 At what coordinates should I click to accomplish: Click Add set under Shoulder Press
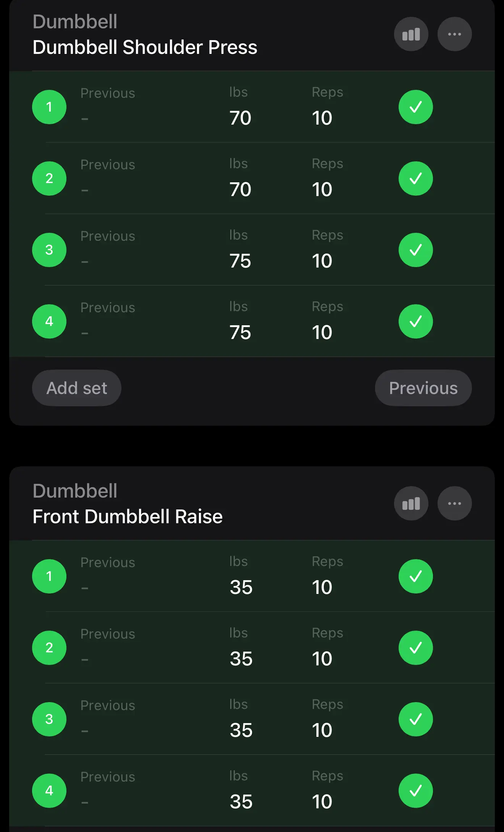pos(77,388)
